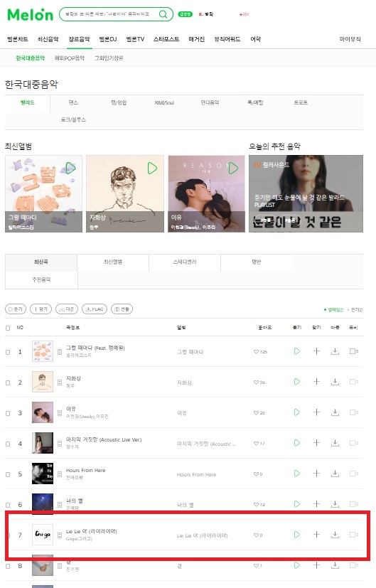Tick the select-all checkbox in header
376x588 pixels.
tap(8, 328)
